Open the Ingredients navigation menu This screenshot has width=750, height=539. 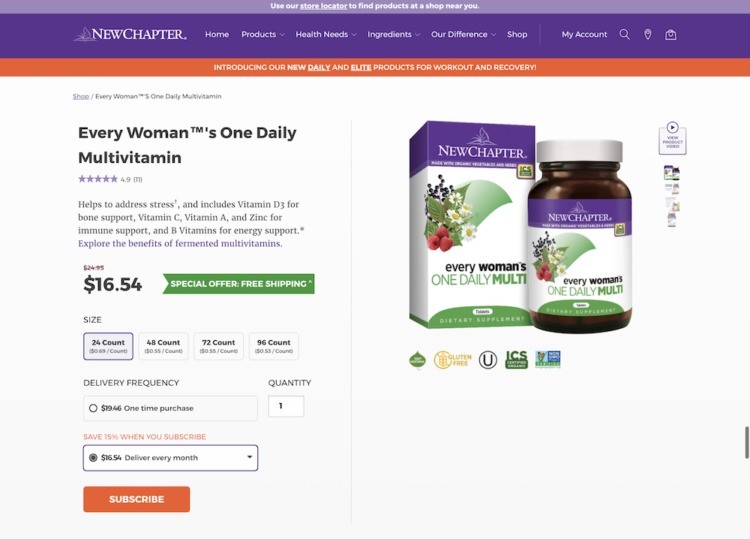[393, 34]
